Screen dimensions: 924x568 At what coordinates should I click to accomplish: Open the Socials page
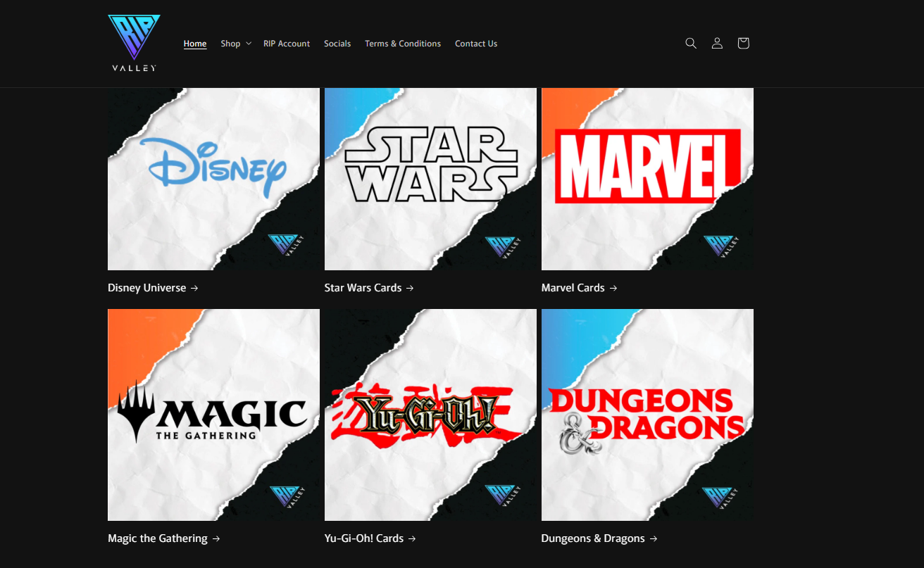point(337,44)
